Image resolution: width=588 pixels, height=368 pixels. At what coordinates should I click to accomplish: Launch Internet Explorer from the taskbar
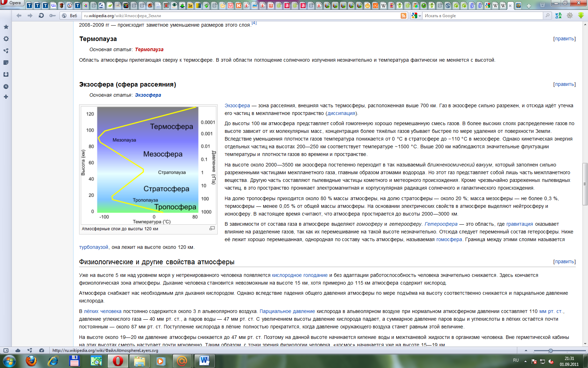coord(53,361)
